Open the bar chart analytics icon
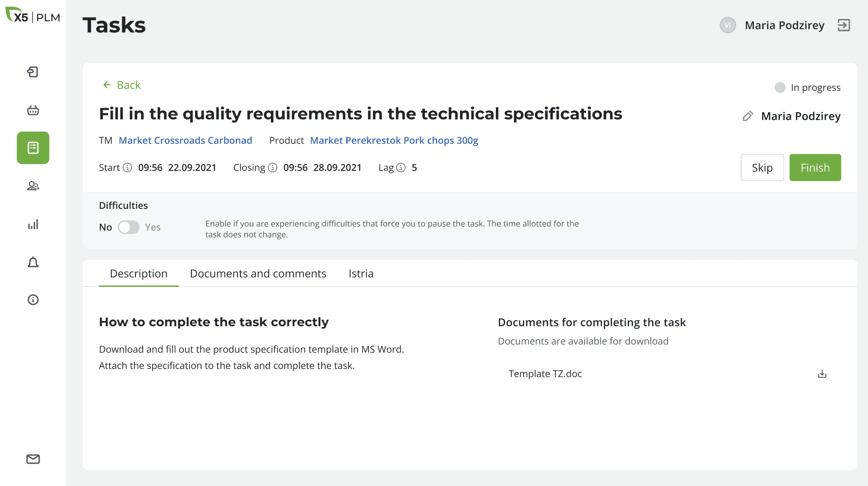The width and height of the screenshot is (868, 486). tap(33, 224)
